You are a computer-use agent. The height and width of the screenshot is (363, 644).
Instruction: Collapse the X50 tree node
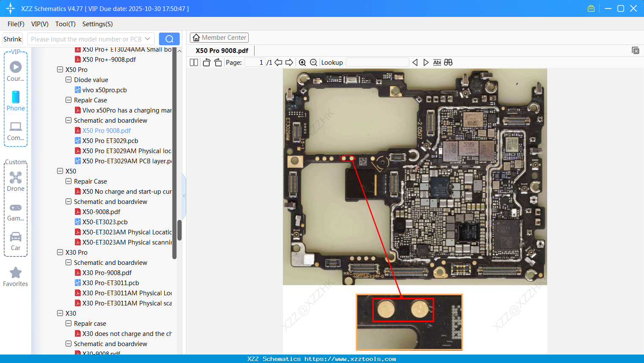[x=60, y=171]
